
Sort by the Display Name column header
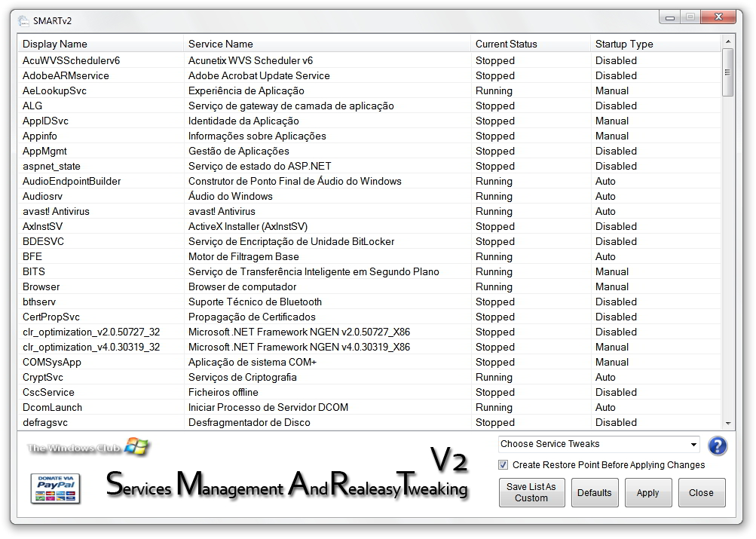[x=100, y=44]
